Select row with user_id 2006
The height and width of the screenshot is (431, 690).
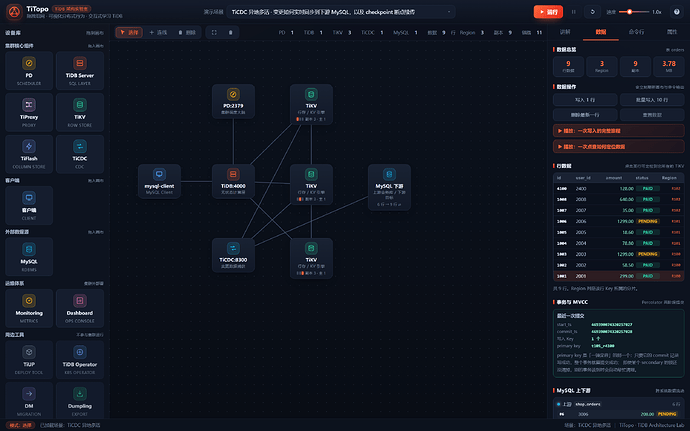[x=618, y=221]
